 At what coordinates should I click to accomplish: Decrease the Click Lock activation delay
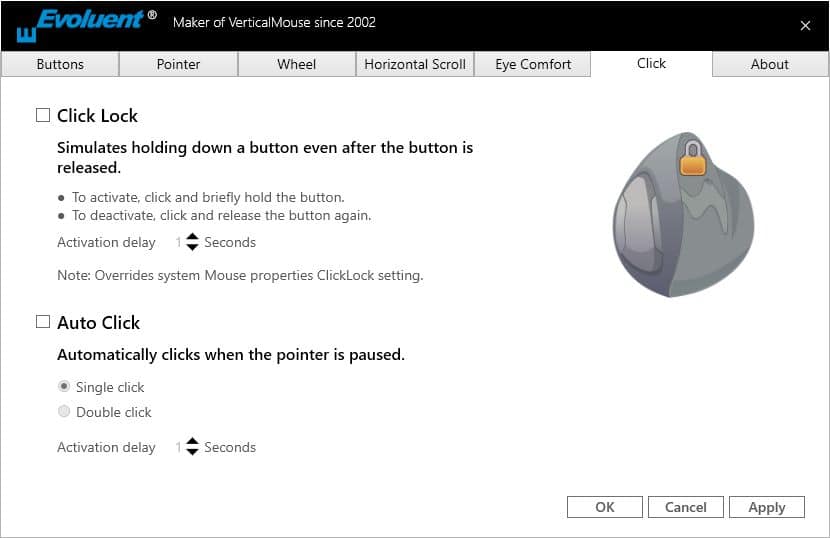point(193,247)
